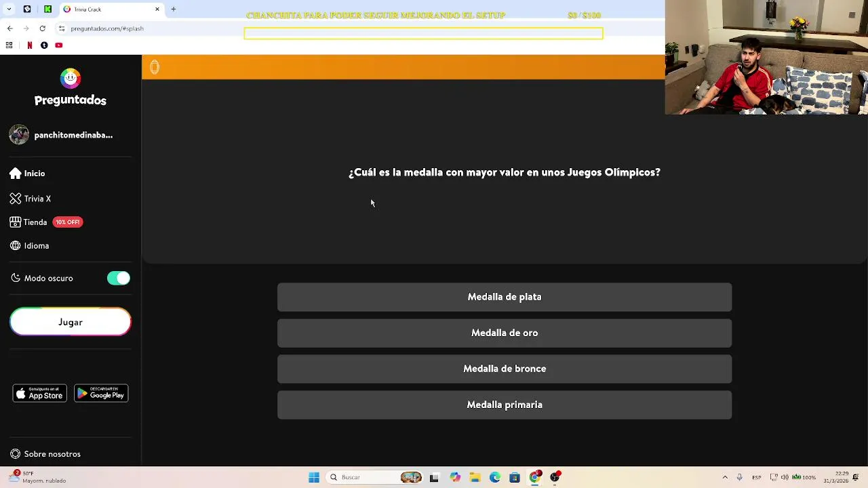Click the webcam overlay thumbnail
868x488 pixels.
pos(766,57)
